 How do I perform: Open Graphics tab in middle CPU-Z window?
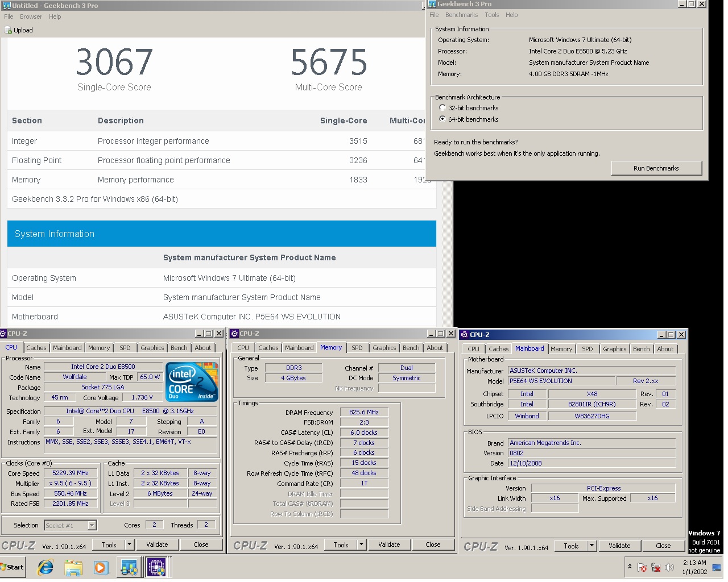click(x=384, y=348)
